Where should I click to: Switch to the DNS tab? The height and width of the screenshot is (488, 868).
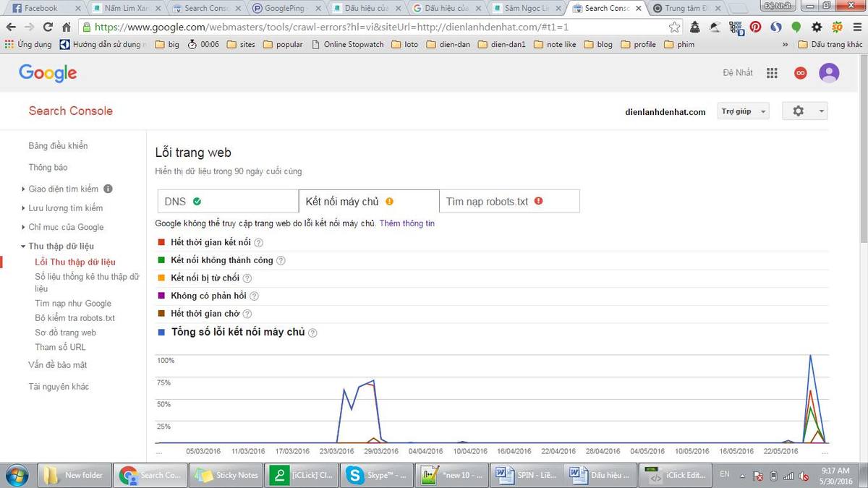(x=229, y=202)
